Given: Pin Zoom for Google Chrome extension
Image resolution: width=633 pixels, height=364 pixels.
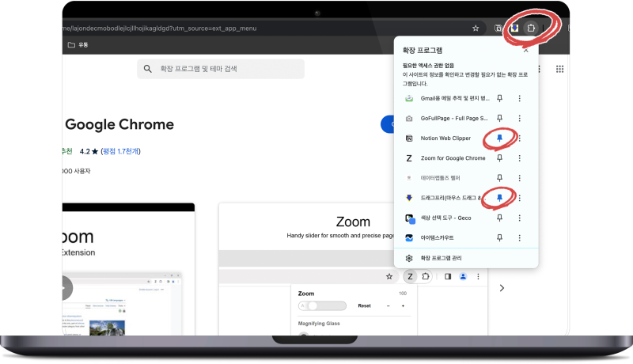Looking at the screenshot, I should click(x=499, y=157).
